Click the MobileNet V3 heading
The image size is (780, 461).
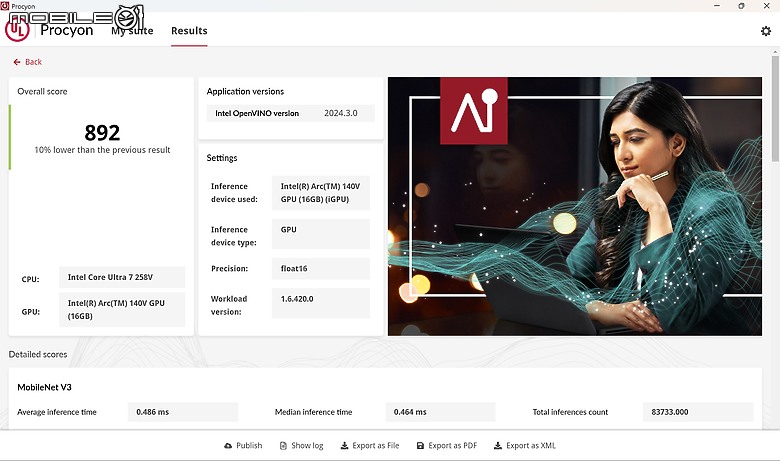(44, 387)
